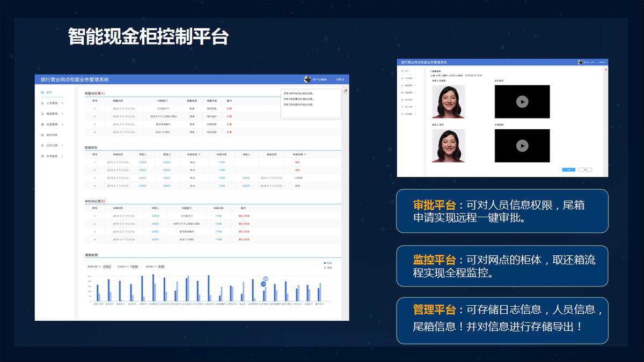This screenshot has width=644, height=362.
Task: Click the 日志记录 icon in large dashboard sidebar
Action: point(42,145)
